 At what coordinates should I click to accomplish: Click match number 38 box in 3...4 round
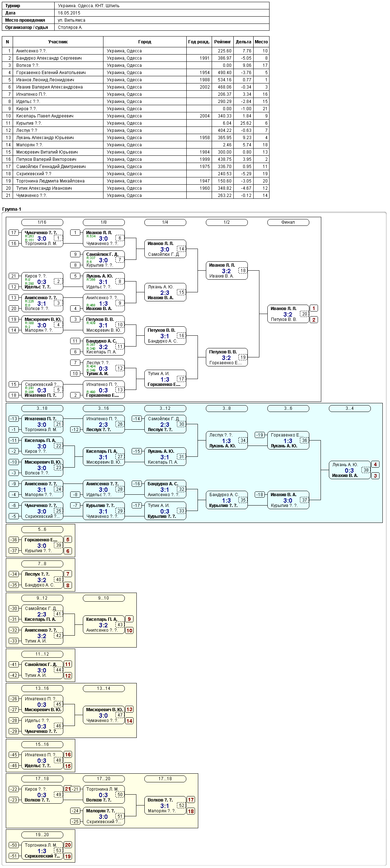pos(366,470)
